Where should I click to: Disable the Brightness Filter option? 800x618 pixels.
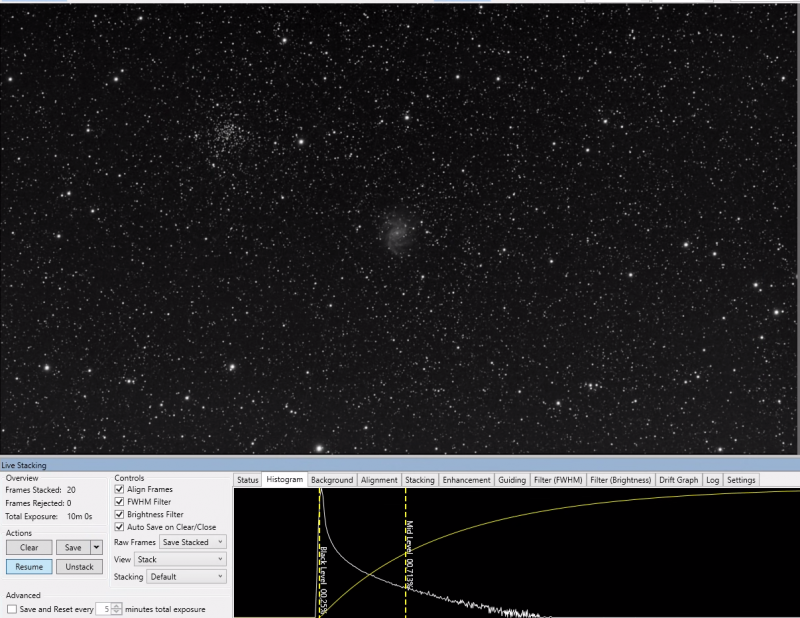coord(120,514)
